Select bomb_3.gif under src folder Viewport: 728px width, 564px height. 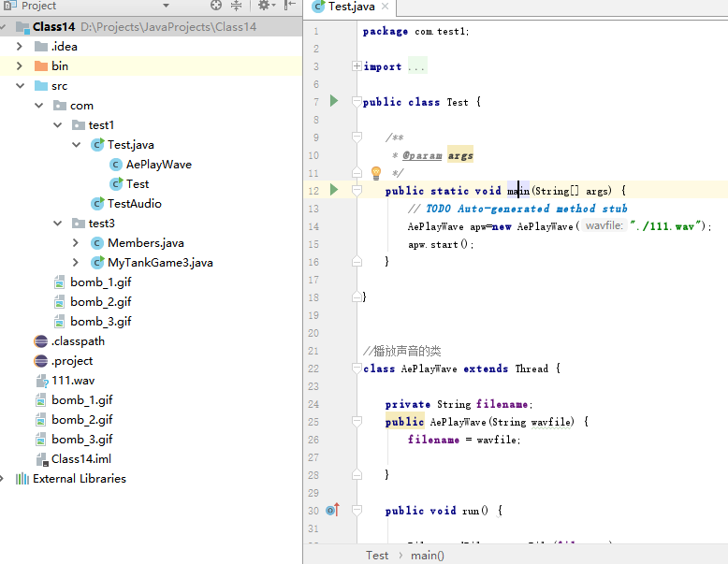101,321
